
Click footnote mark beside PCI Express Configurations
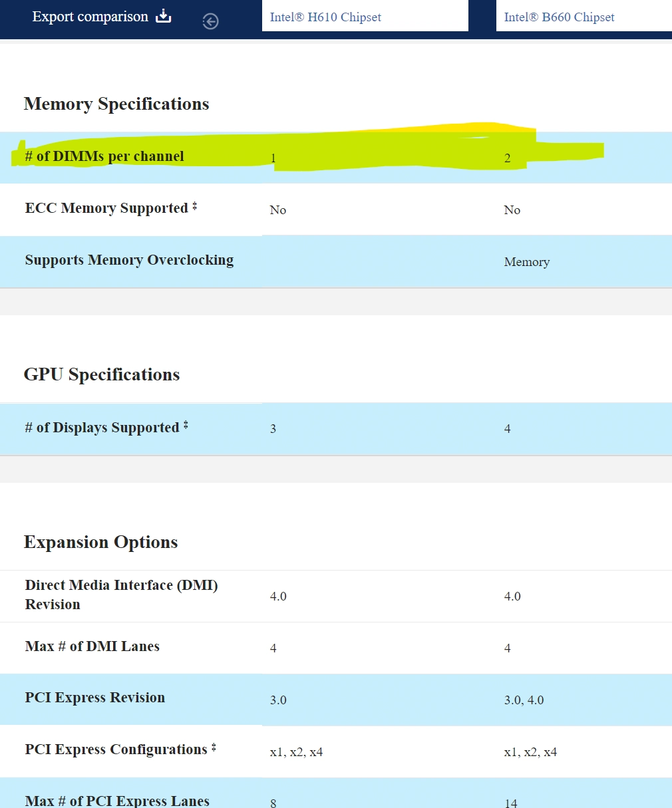pos(214,748)
